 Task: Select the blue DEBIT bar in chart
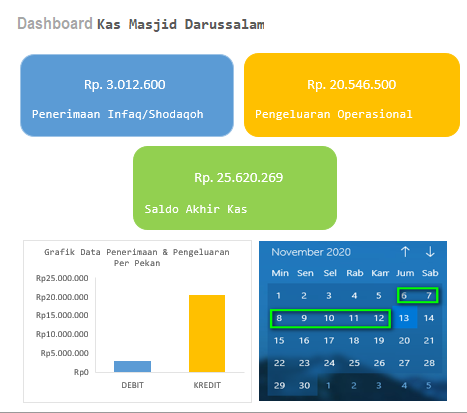(132, 366)
